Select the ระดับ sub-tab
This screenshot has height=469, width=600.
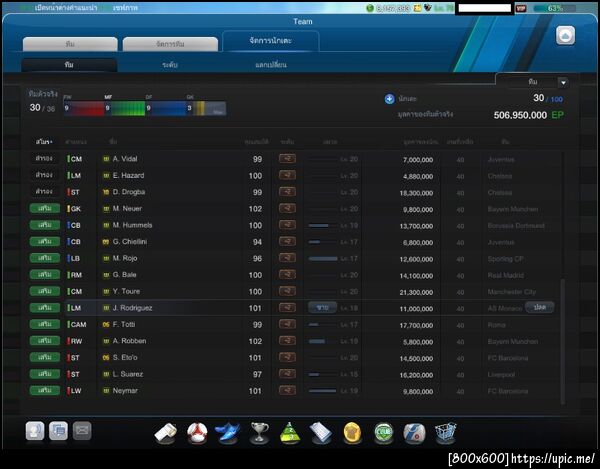[170, 65]
